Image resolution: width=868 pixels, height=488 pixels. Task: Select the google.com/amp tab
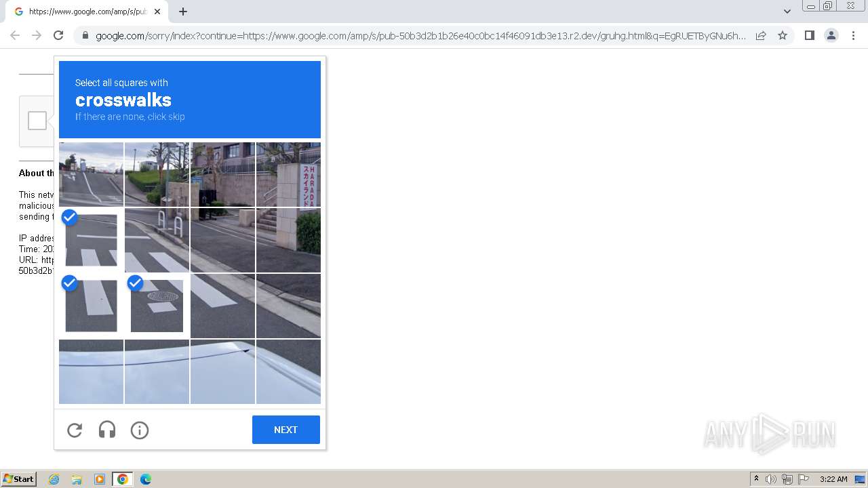click(x=87, y=12)
